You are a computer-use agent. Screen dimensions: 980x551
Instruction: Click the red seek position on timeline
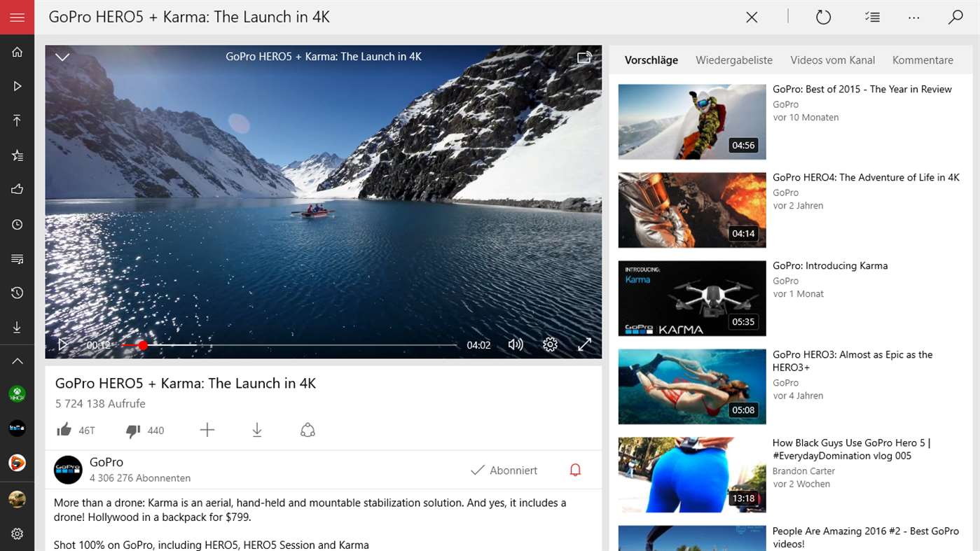(143, 345)
